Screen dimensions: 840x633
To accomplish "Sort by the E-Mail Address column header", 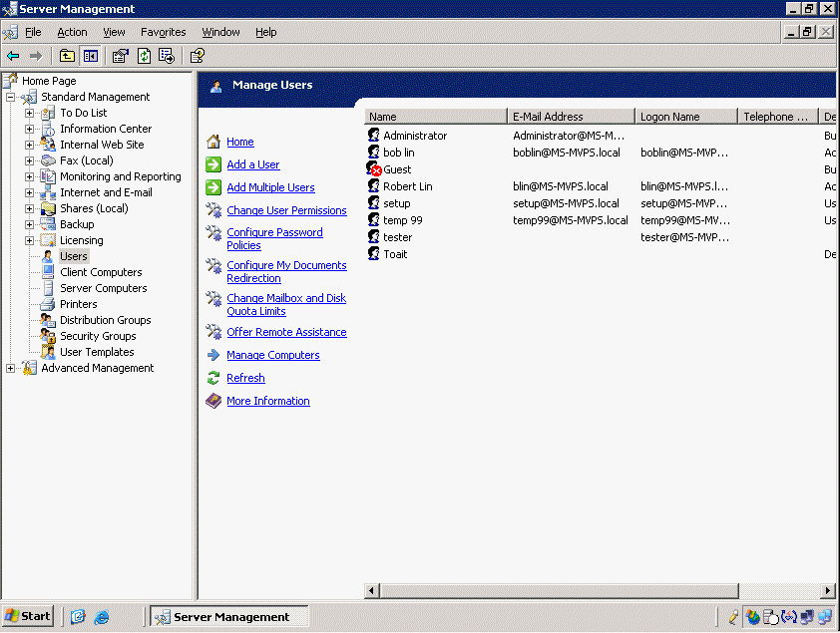I will (571, 116).
